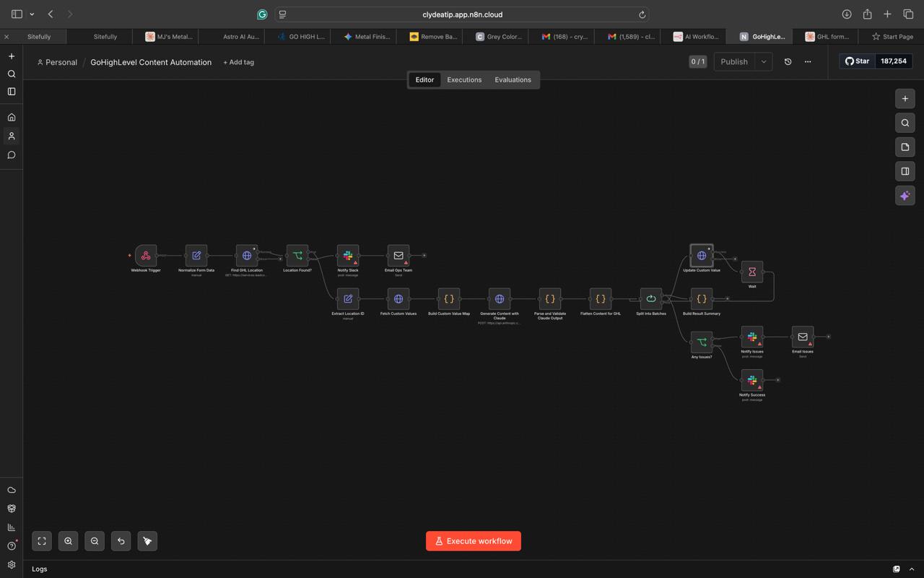Open the Grey Color browser tab
The image size is (924, 578).
point(498,36)
